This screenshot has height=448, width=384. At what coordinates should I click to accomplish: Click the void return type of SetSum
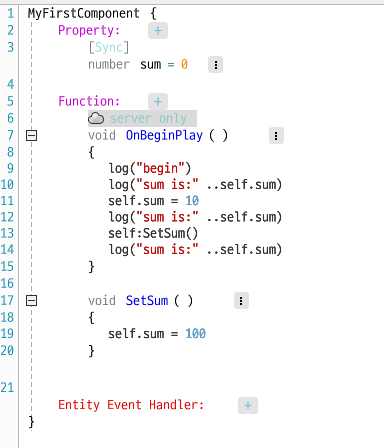tap(102, 301)
